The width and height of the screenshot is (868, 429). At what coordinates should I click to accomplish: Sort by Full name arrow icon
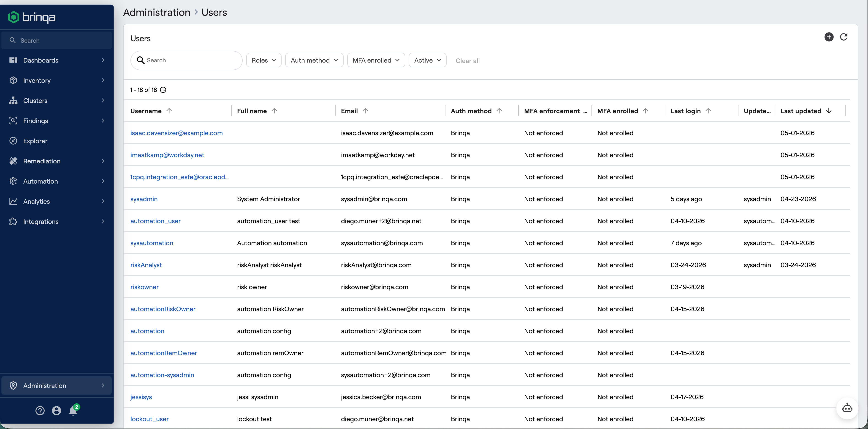(x=274, y=111)
